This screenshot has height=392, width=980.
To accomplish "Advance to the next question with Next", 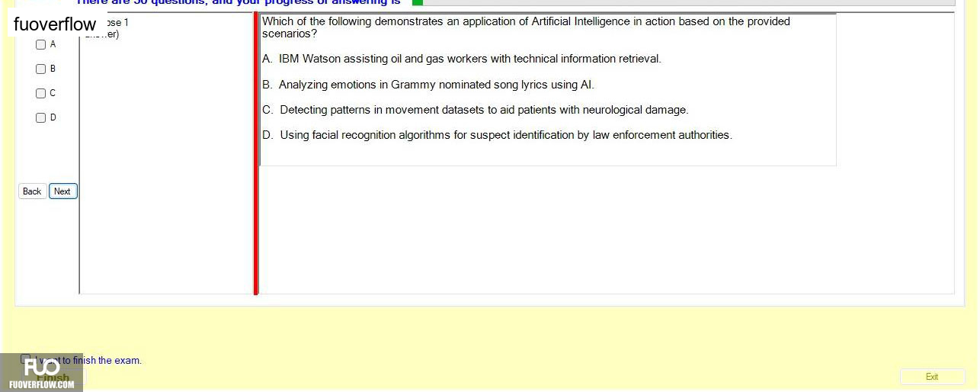I will 62,191.
